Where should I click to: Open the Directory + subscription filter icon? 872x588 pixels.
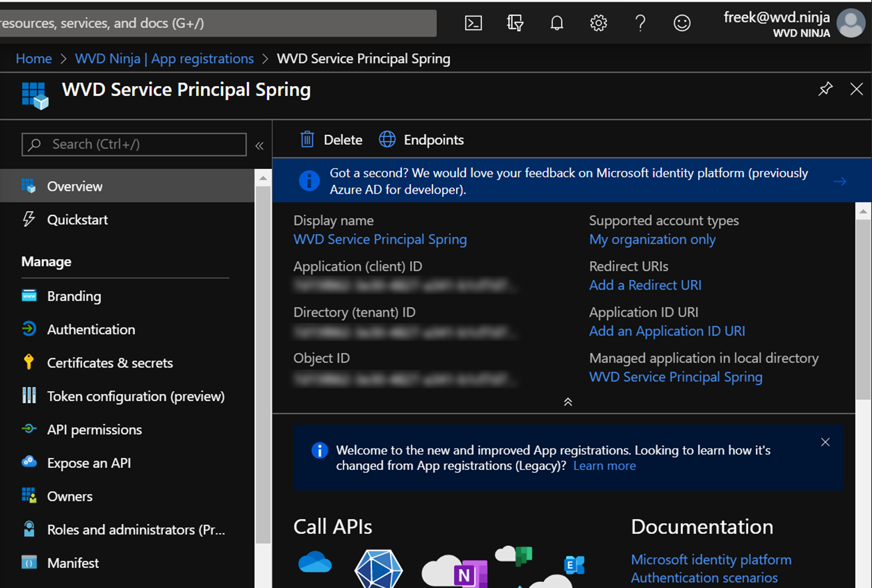pyautogui.click(x=515, y=23)
